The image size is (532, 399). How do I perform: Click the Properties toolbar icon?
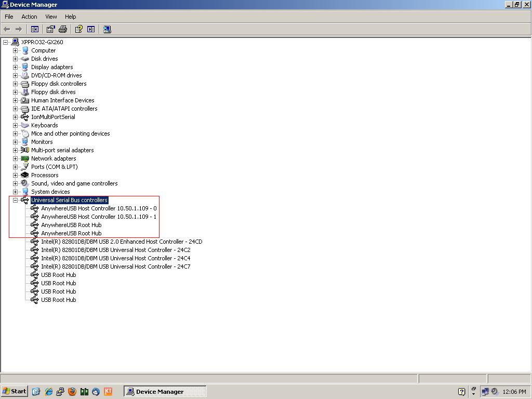(50, 30)
